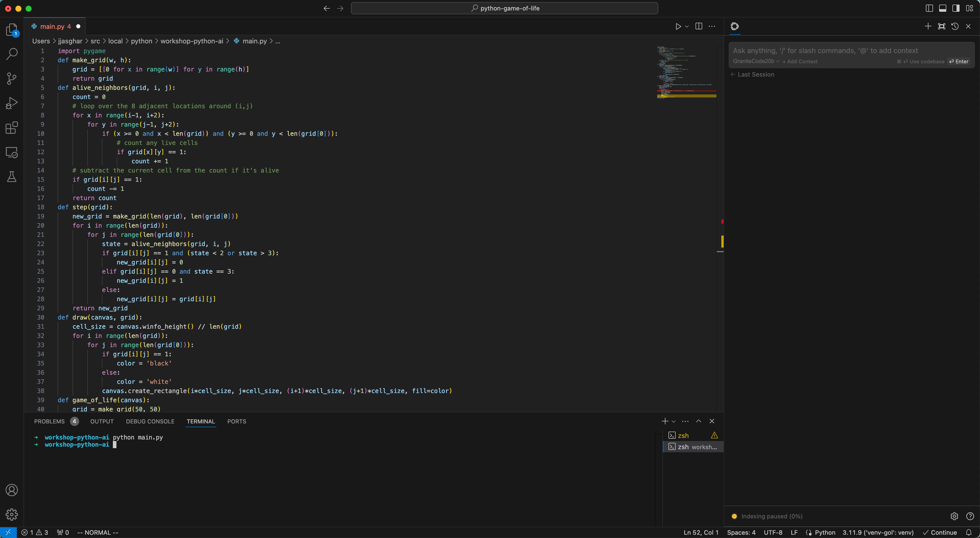Image resolution: width=980 pixels, height=538 pixels.
Task: Open the remote window indicator
Action: (8, 532)
